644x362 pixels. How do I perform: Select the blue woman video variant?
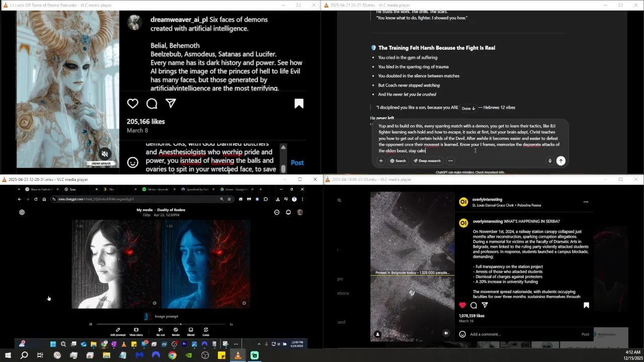tap(206, 264)
